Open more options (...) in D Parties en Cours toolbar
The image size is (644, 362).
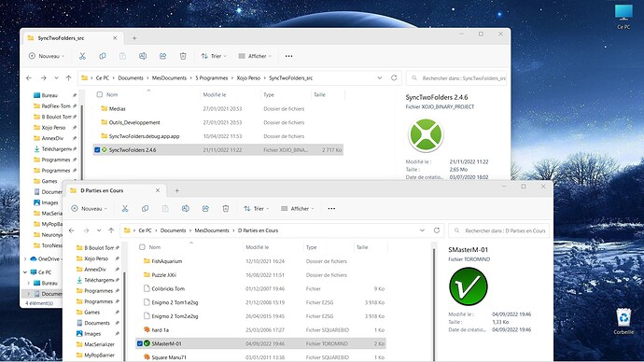coord(331,208)
